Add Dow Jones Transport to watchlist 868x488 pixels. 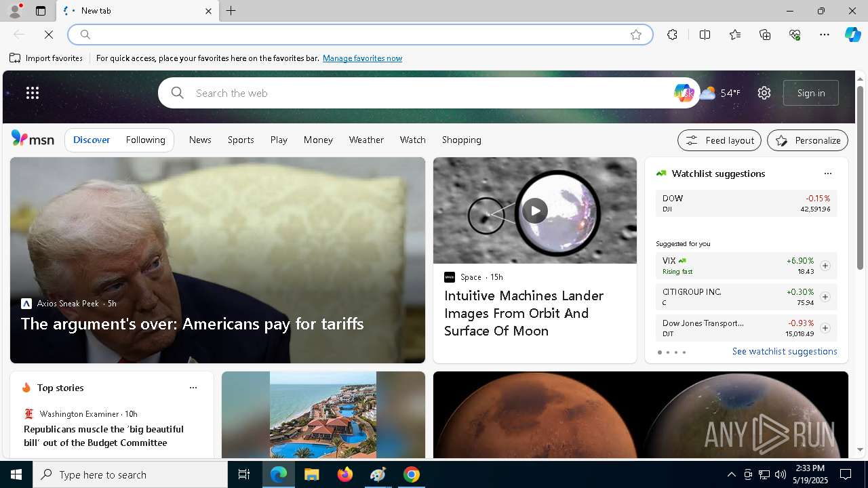tap(825, 328)
